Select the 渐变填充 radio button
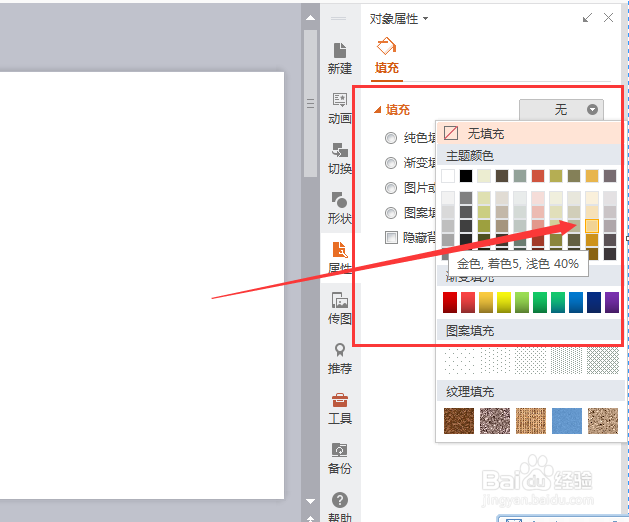This screenshot has height=522, width=629. pyautogui.click(x=391, y=163)
